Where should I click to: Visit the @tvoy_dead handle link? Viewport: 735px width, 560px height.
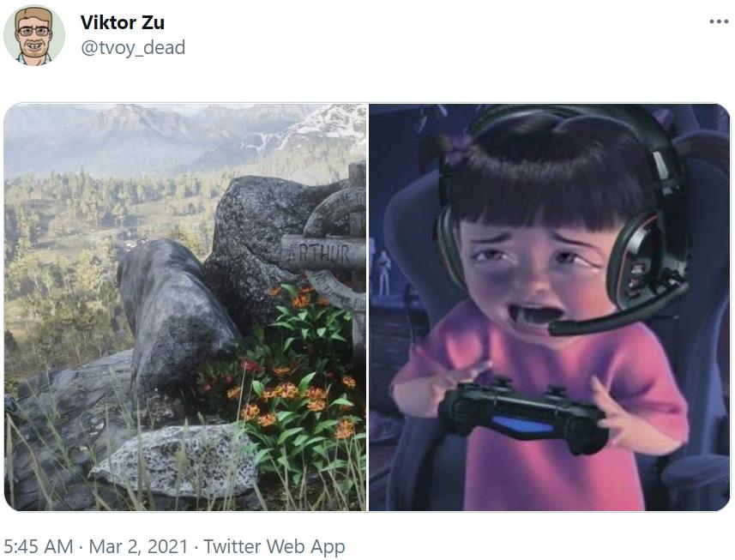tap(132, 47)
